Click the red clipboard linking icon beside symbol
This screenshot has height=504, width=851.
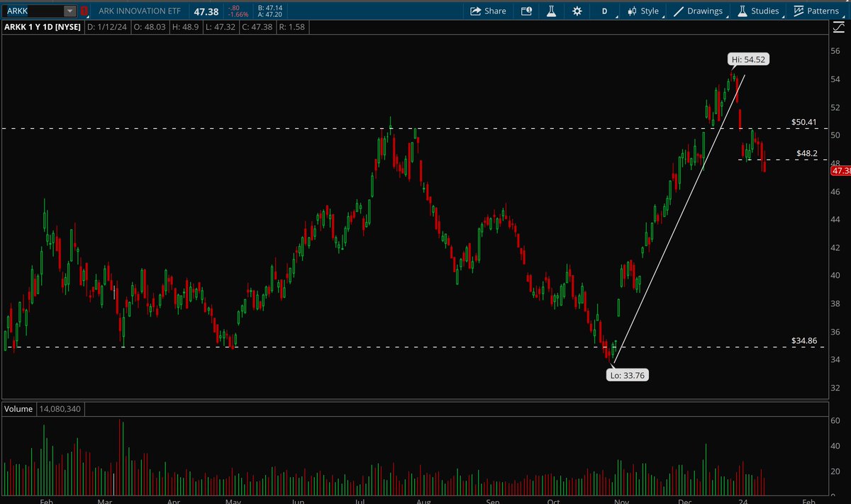click(x=85, y=11)
